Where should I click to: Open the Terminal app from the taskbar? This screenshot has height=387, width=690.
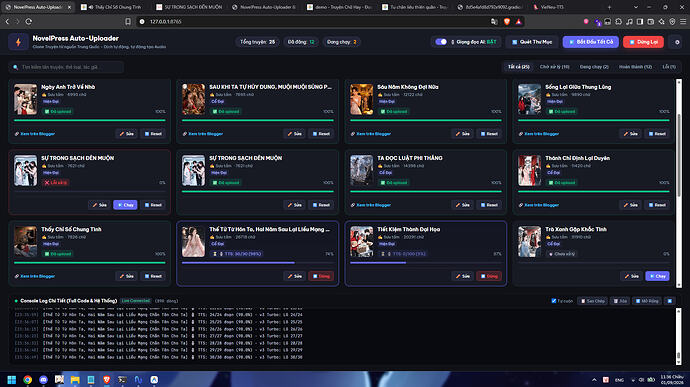(122, 380)
